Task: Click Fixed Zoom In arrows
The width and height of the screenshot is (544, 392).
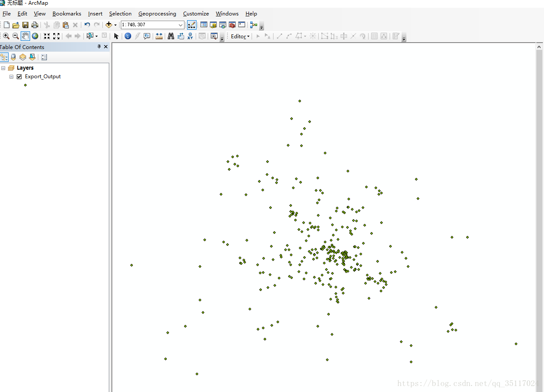Action: pos(47,36)
